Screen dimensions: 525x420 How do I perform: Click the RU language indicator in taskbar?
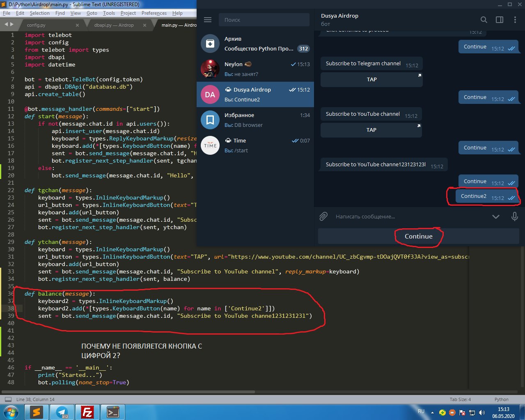tap(421, 411)
